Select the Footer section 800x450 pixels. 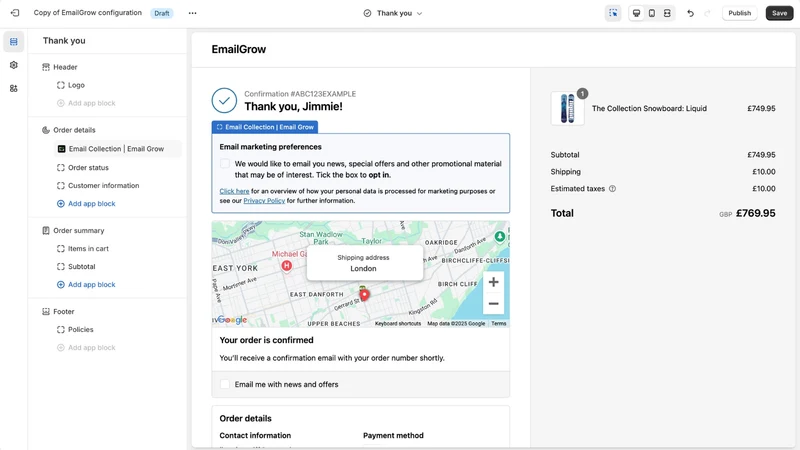click(x=64, y=311)
